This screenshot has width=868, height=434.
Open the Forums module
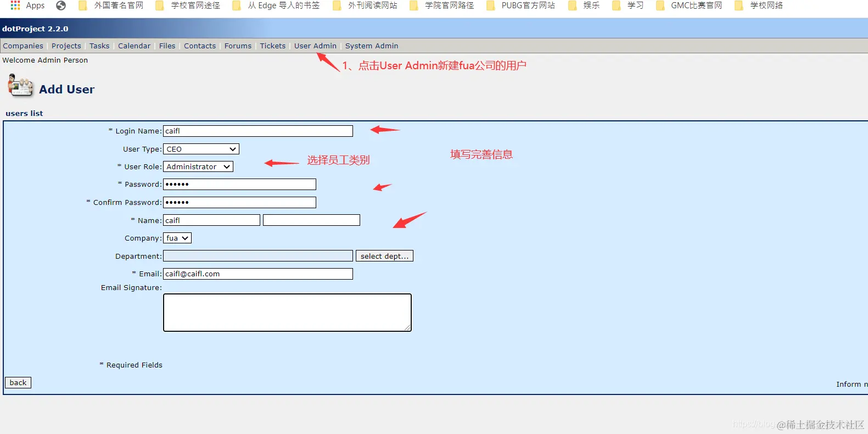238,46
